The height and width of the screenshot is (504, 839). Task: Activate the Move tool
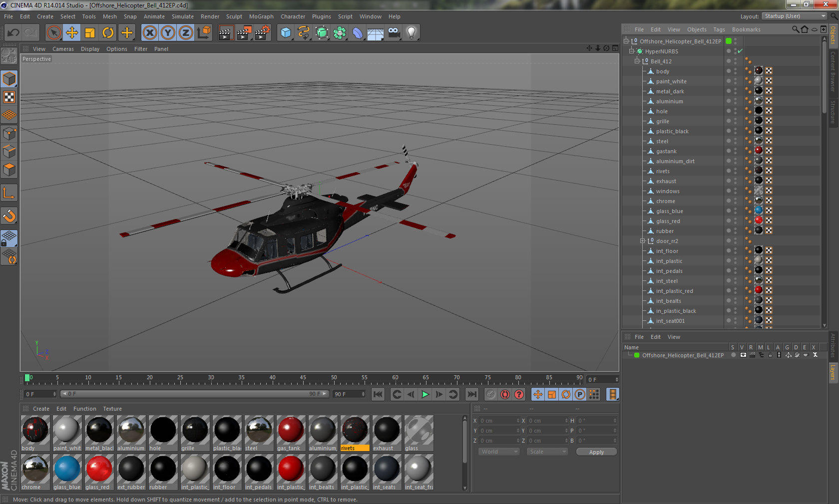(72, 33)
